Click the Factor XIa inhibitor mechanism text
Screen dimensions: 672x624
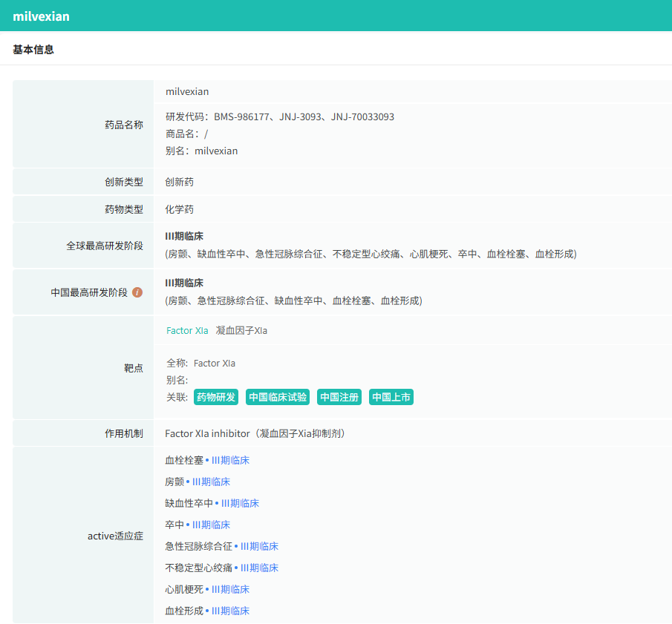tap(255, 433)
